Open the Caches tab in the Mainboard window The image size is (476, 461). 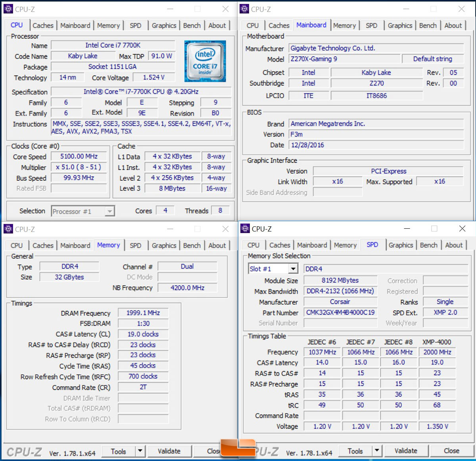click(x=279, y=25)
